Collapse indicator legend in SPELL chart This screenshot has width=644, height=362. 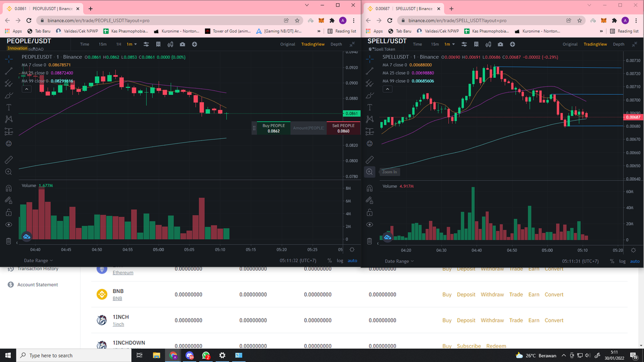tap(387, 90)
